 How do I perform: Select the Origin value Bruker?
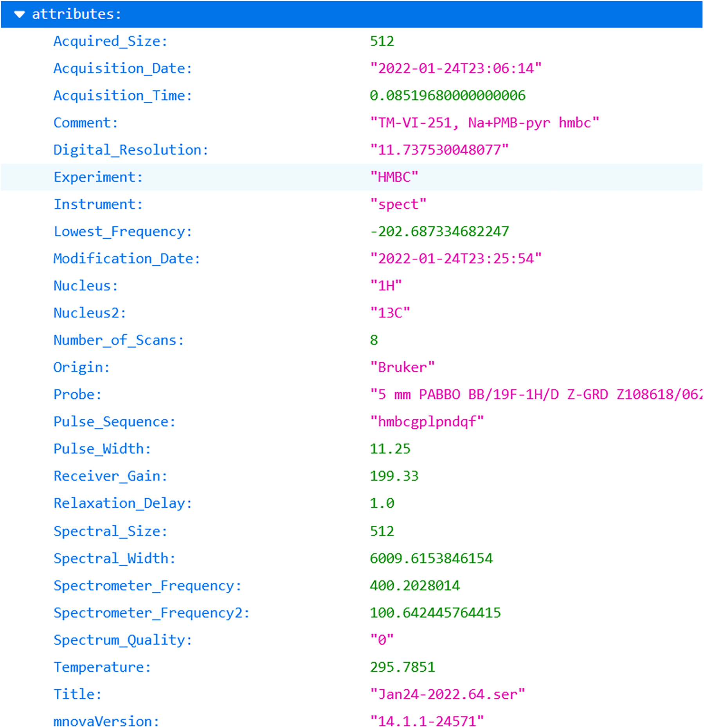(x=402, y=367)
